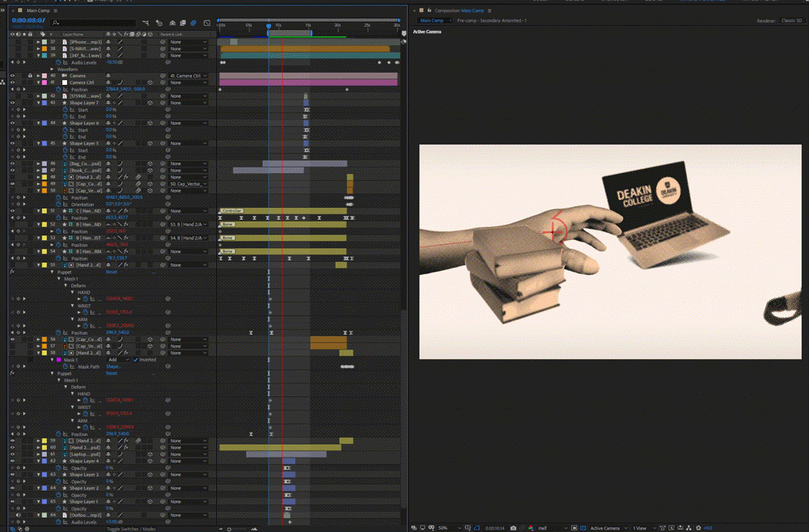Screen dimensions: 809x532
Task: Toggle hide shy layers icon
Action: (172, 23)
